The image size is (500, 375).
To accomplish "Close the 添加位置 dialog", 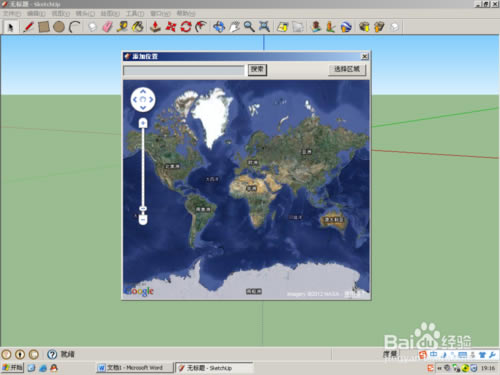I will tap(365, 56).
